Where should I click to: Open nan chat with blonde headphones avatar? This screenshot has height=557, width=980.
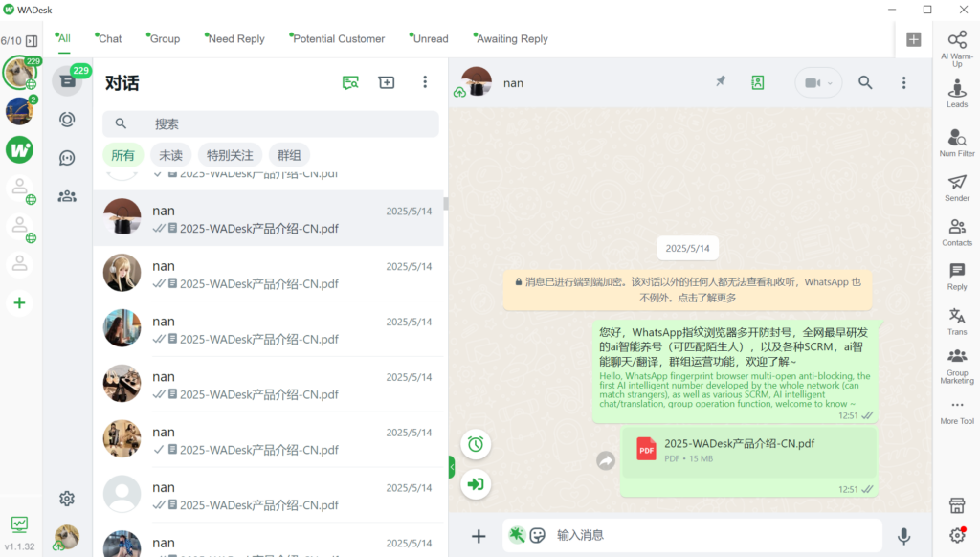[x=268, y=274]
